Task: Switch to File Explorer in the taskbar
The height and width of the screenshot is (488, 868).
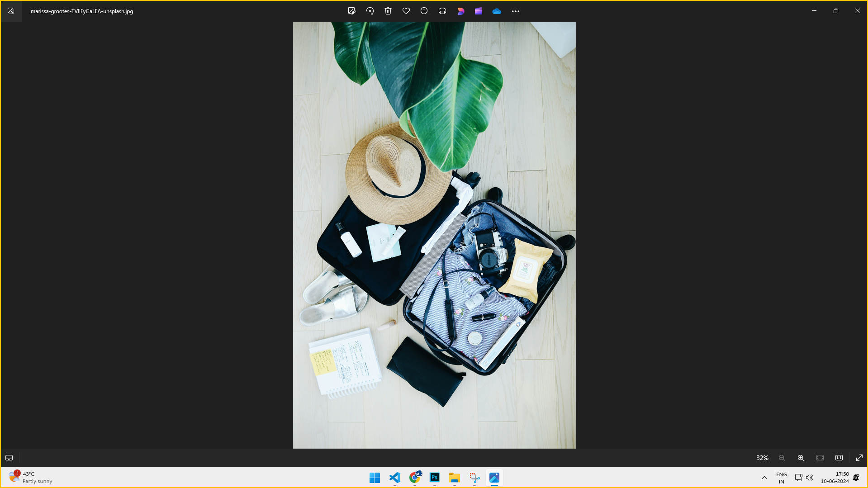Action: 455,478
